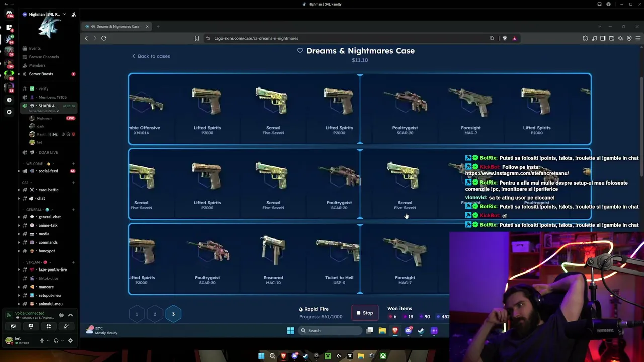Close the Dreams & Nightmares Case tab

(x=147, y=26)
